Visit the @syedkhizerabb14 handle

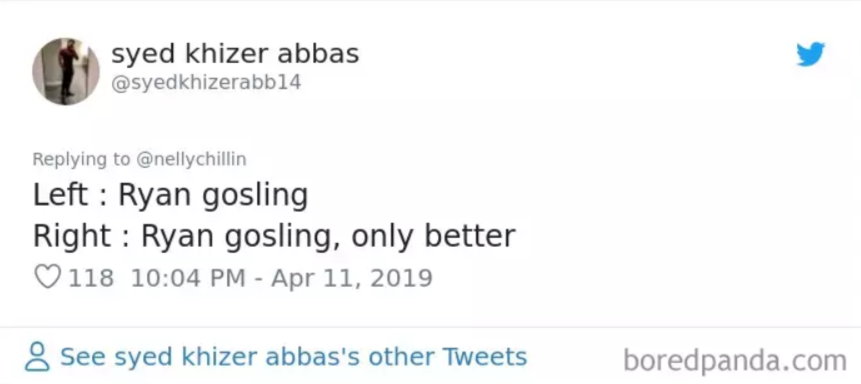coord(206,83)
